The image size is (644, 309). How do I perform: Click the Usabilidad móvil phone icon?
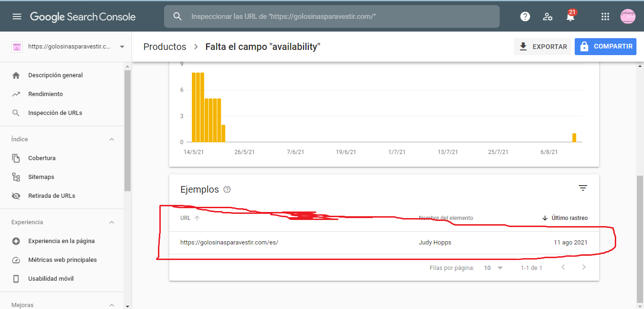(16, 279)
